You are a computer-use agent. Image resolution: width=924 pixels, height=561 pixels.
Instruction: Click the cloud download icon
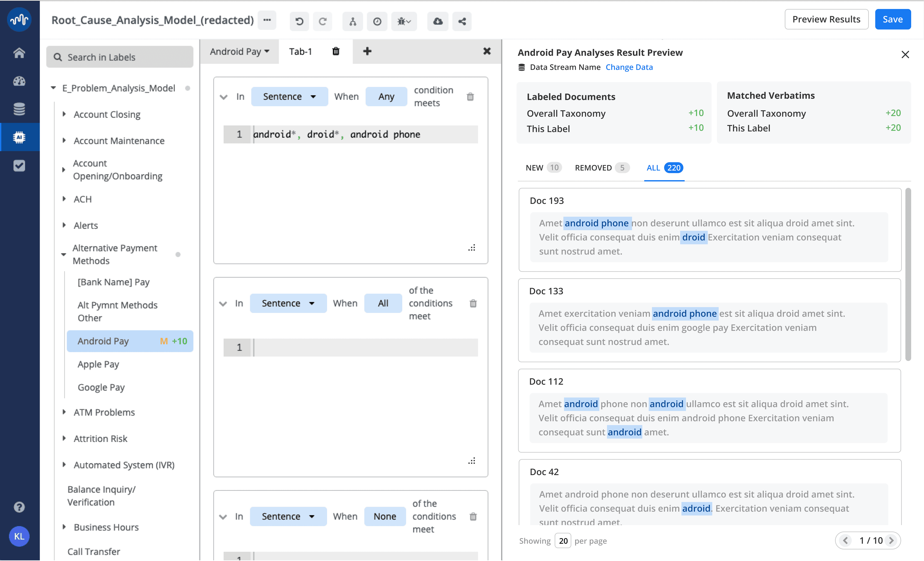(438, 21)
